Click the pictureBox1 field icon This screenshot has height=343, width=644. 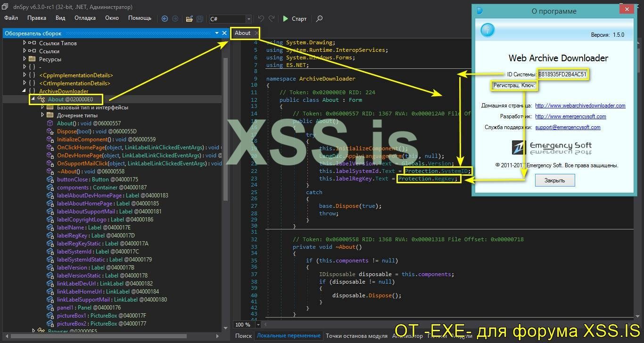coord(50,316)
